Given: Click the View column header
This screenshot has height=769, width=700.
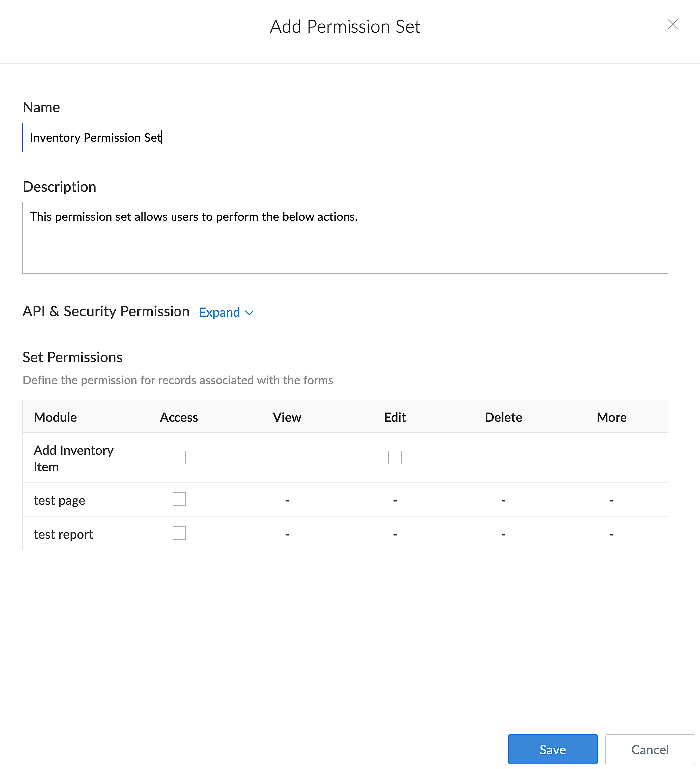Looking at the screenshot, I should click(x=287, y=417).
